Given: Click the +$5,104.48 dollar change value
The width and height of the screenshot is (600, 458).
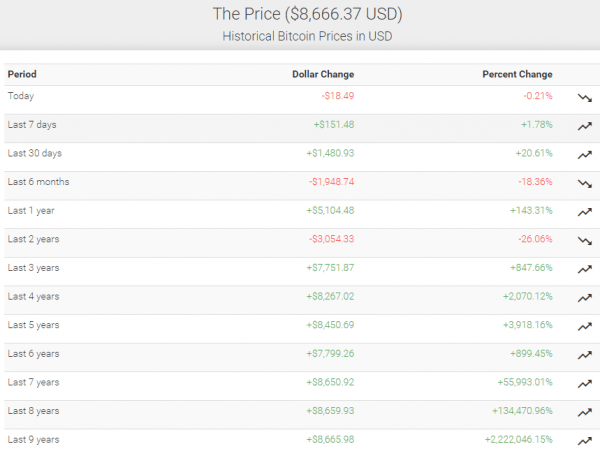Looking at the screenshot, I should coord(330,210).
